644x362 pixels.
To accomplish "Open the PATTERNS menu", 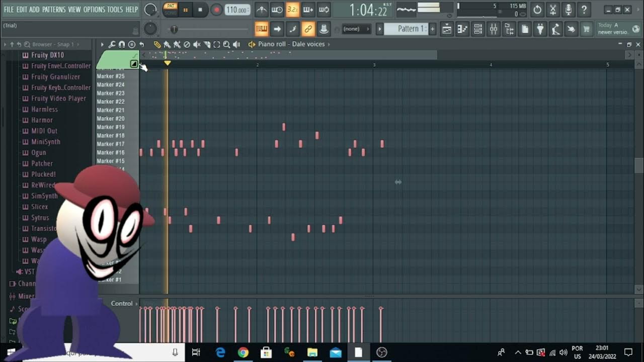I will click(54, 10).
